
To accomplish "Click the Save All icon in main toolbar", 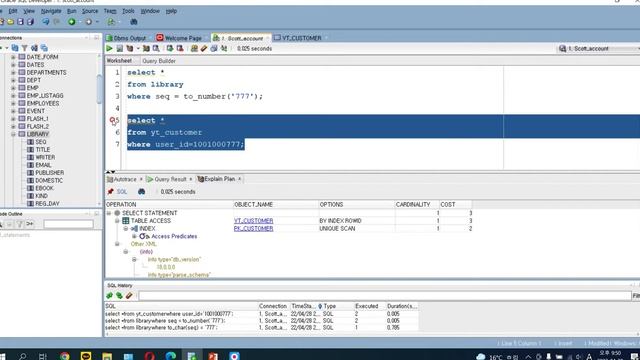I will (30, 22).
